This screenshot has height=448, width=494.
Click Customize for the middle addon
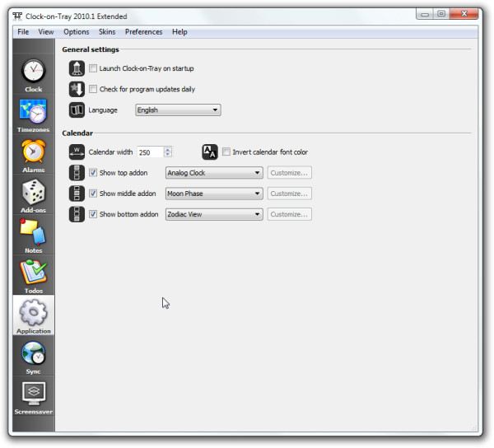pyautogui.click(x=290, y=194)
